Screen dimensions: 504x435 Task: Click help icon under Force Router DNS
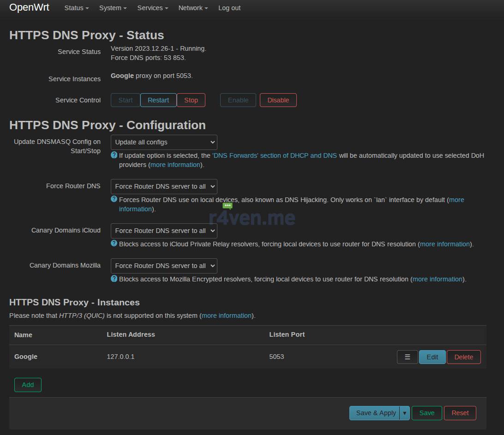pyautogui.click(x=114, y=199)
